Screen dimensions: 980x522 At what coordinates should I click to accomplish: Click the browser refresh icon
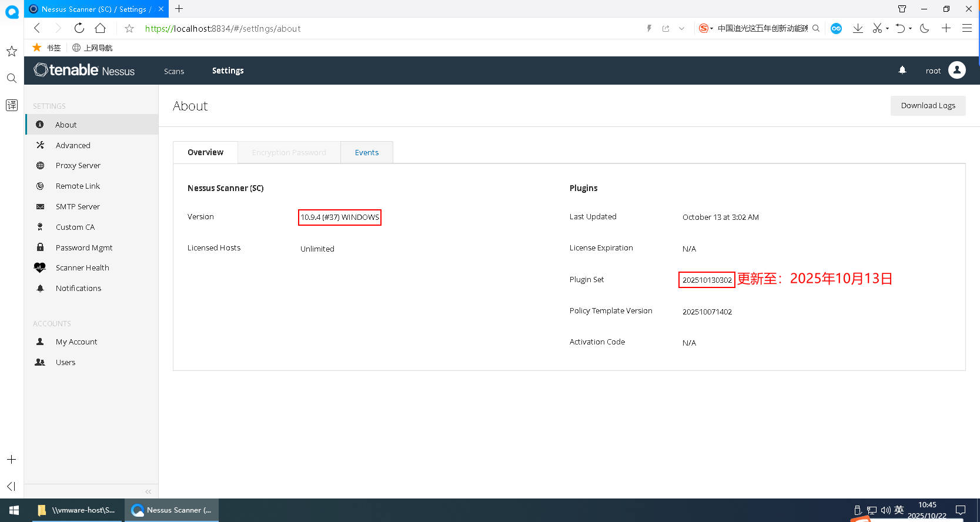79,28
